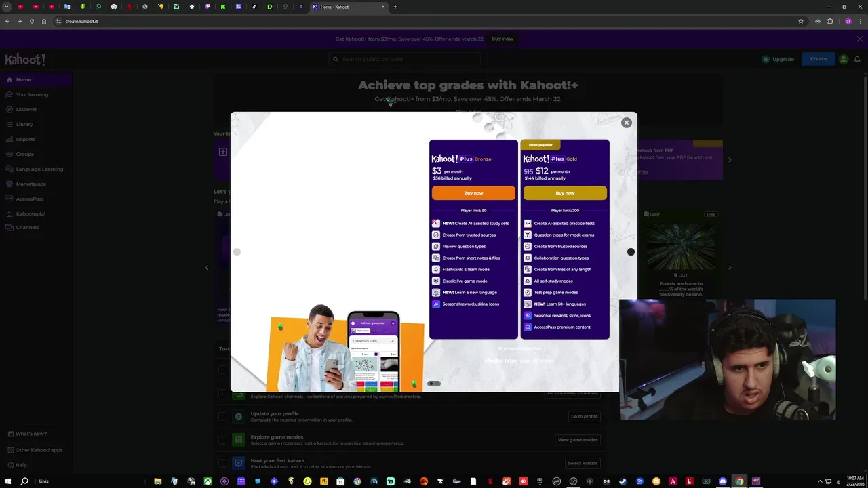This screenshot has width=868, height=488.
Task: Expand the upper card row, arrow beside PDF card
Action: pyautogui.click(x=730, y=160)
